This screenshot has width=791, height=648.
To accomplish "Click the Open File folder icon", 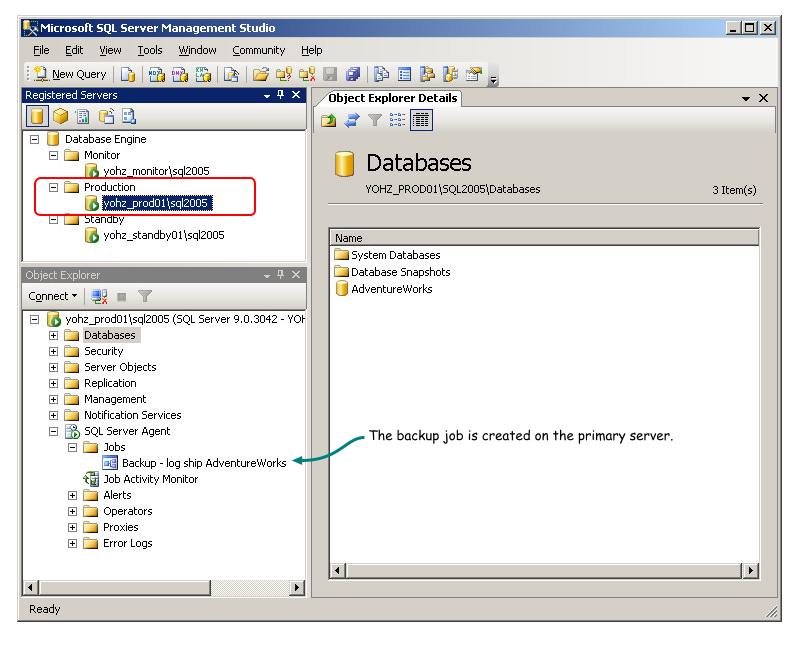I will click(x=260, y=75).
